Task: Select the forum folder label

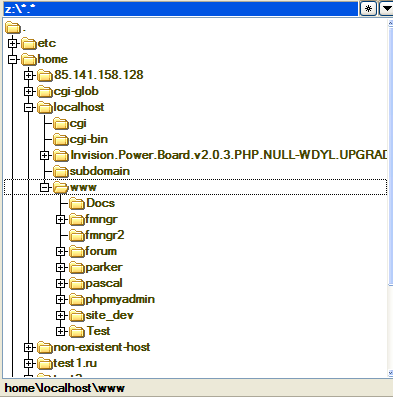Action: click(101, 251)
